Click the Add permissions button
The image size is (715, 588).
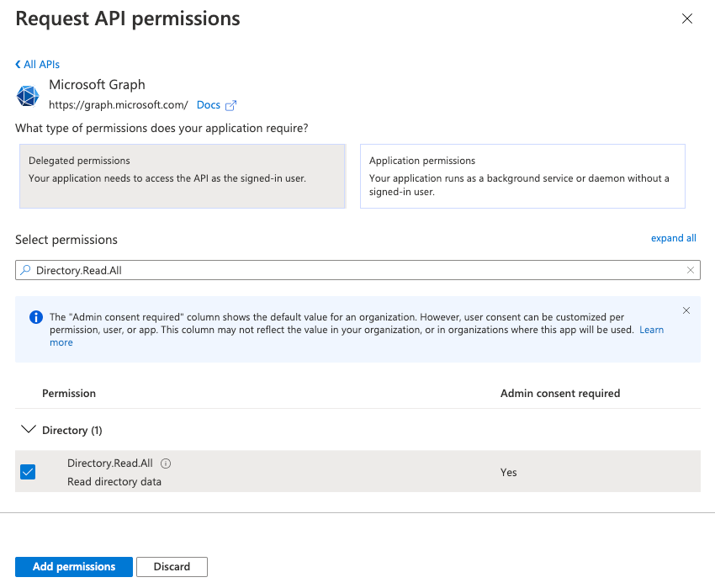pyautogui.click(x=73, y=566)
